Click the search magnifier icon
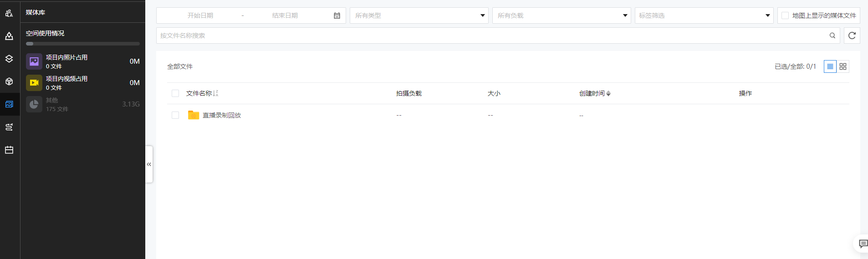The image size is (868, 259). 832,36
